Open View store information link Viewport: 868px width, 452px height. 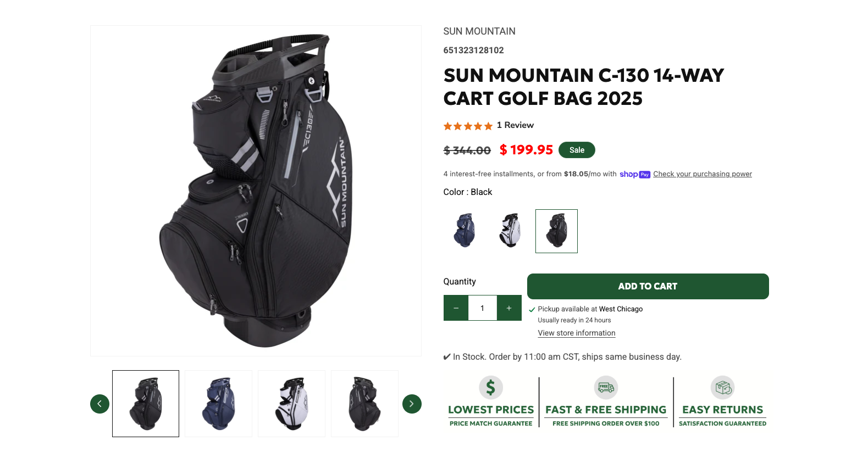tap(577, 333)
